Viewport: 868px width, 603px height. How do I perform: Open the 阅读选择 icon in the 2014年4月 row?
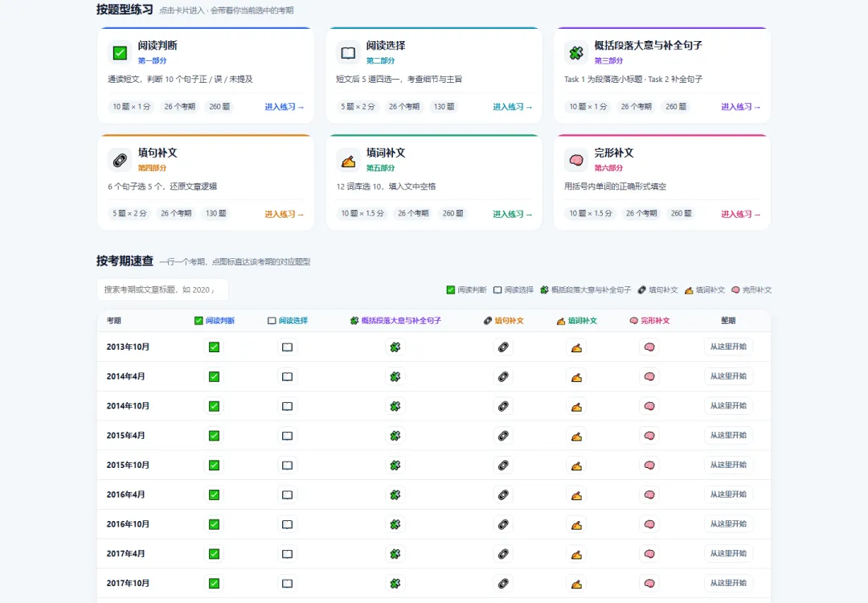point(287,376)
